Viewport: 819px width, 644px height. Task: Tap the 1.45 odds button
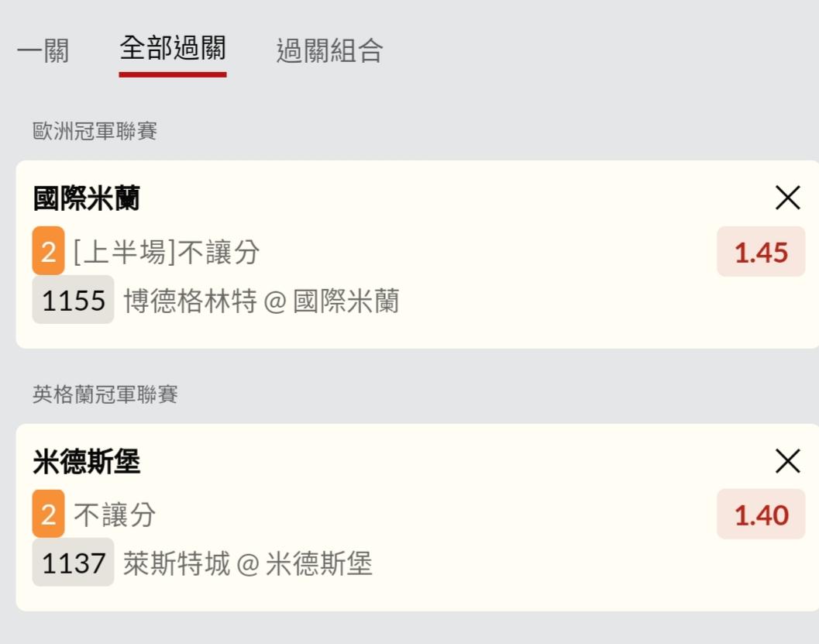pyautogui.click(x=761, y=252)
